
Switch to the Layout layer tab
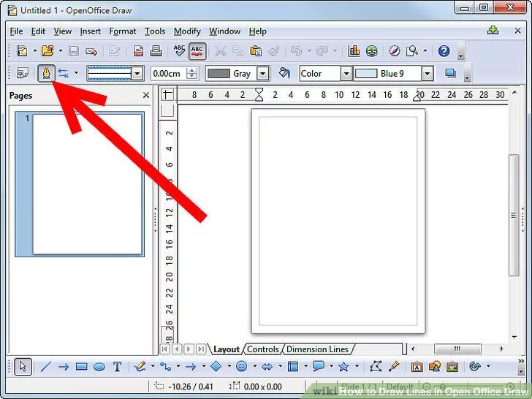[227, 349]
